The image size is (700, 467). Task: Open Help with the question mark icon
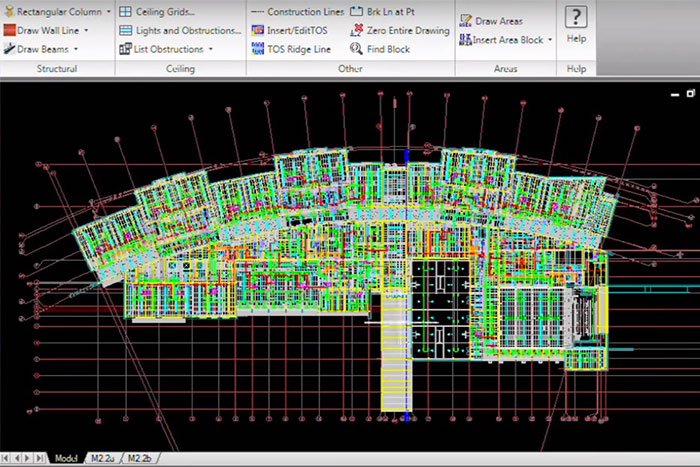coord(576,17)
